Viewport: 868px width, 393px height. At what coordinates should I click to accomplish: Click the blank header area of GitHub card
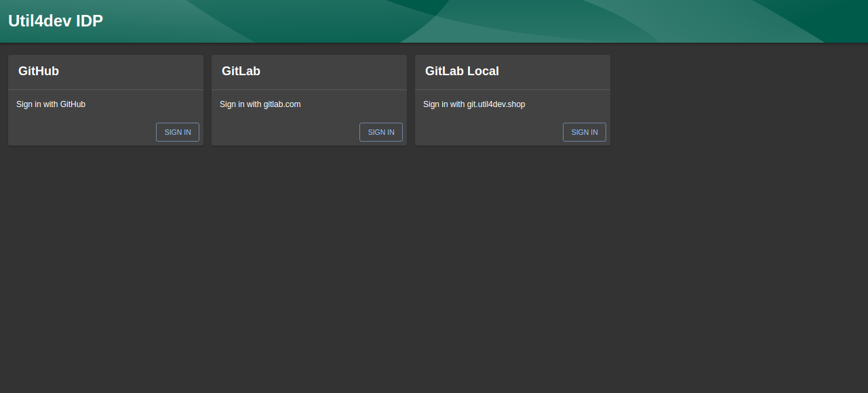136,71
